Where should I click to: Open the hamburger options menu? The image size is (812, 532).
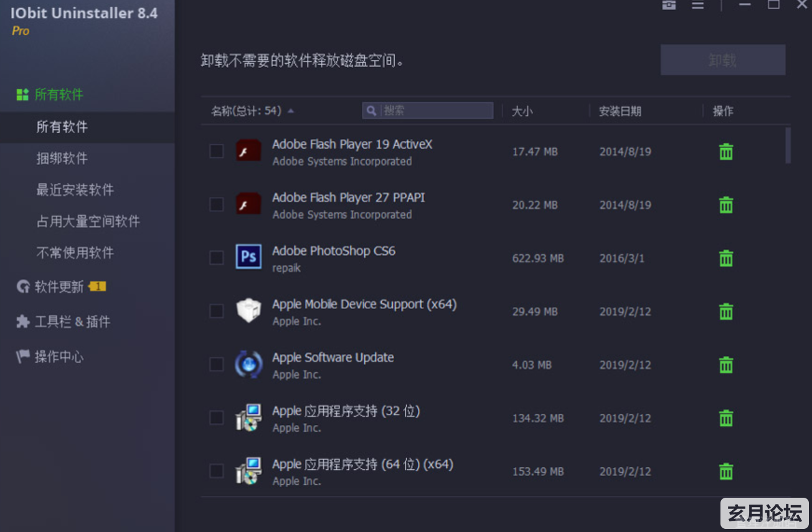click(698, 5)
